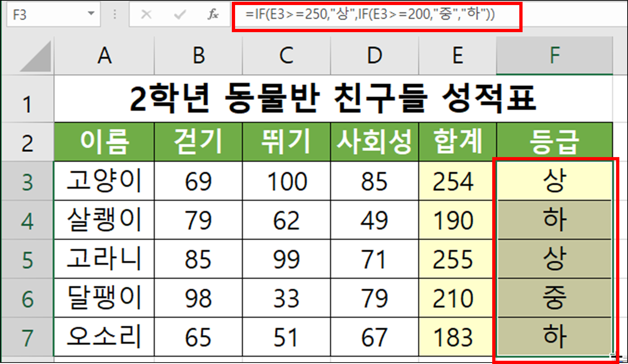This screenshot has height=364, width=628.
Task: Select row 7 header
Action: 28,337
